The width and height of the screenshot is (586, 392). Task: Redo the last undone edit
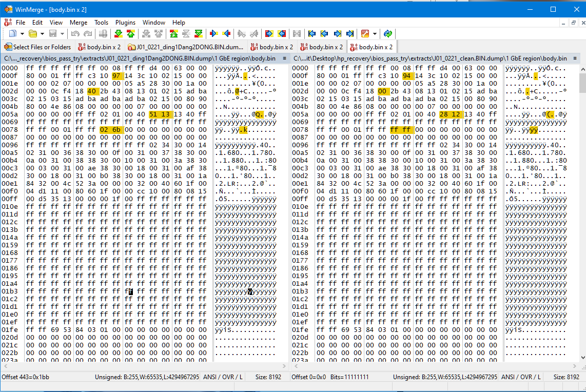click(x=88, y=34)
